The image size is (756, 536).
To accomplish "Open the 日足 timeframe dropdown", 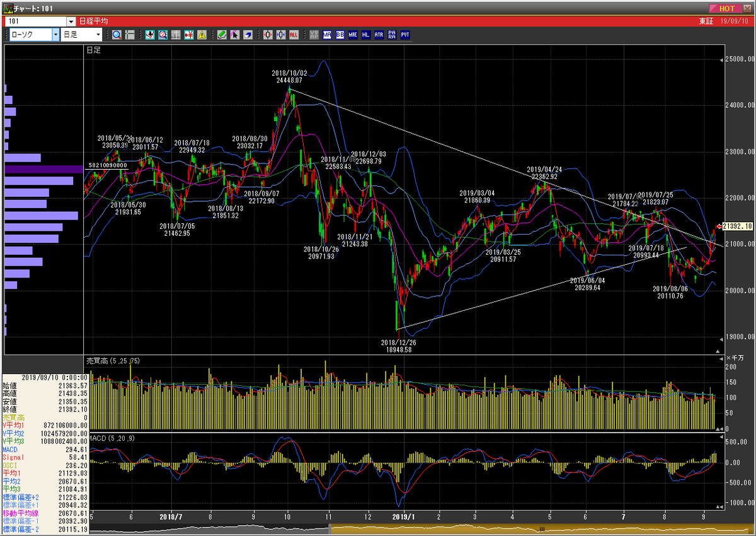I will click(99, 35).
